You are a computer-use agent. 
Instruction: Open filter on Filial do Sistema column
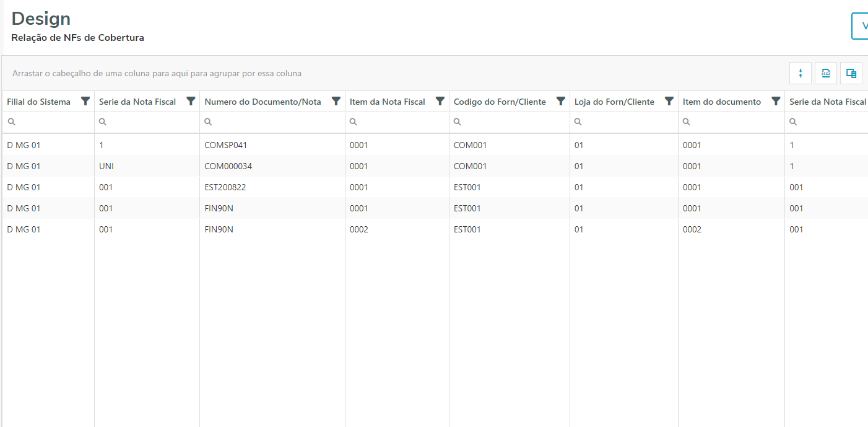click(85, 101)
